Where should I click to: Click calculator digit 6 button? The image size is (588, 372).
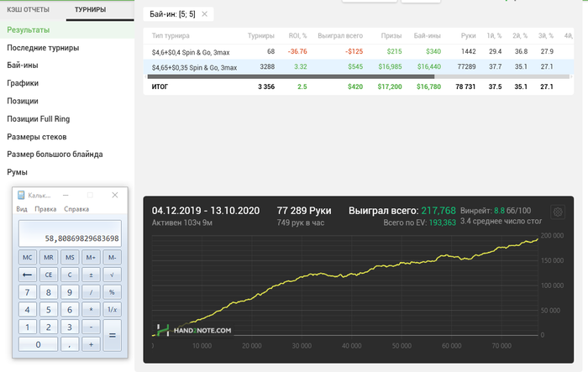tap(70, 309)
